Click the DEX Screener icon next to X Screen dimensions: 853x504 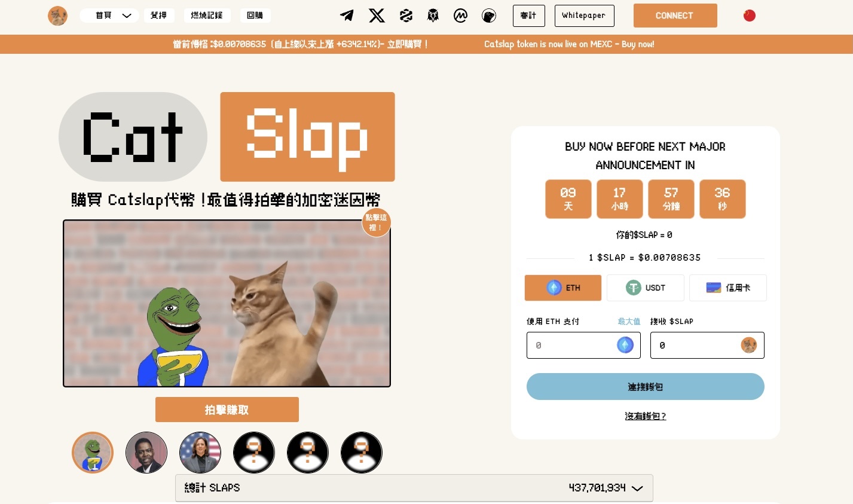(406, 16)
